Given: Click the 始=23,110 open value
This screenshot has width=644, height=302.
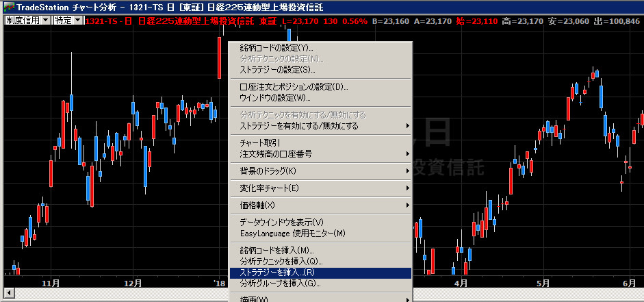Looking at the screenshot, I should (477, 21).
